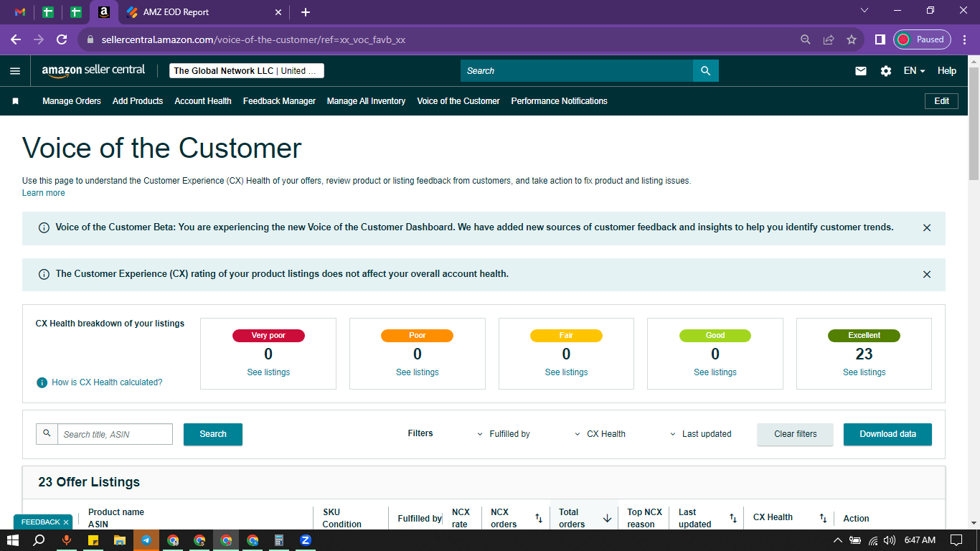Image resolution: width=980 pixels, height=551 pixels.
Task: Open Help in the header
Action: coord(947,71)
